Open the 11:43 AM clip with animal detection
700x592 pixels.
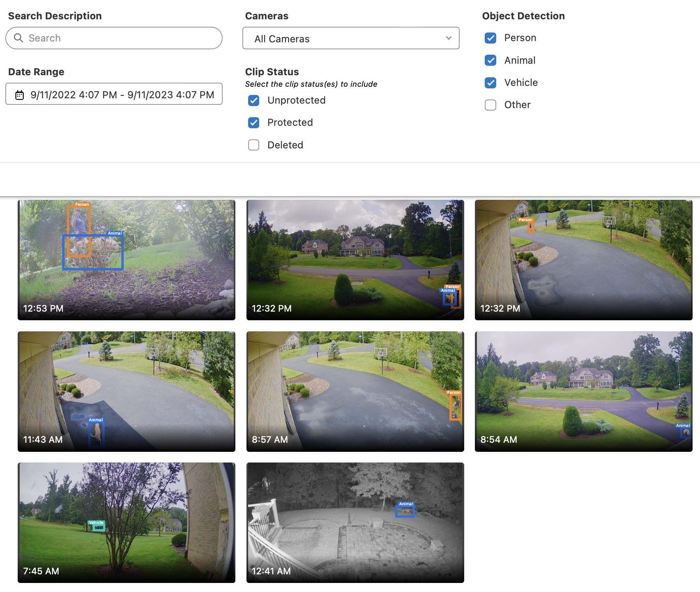pyautogui.click(x=126, y=391)
